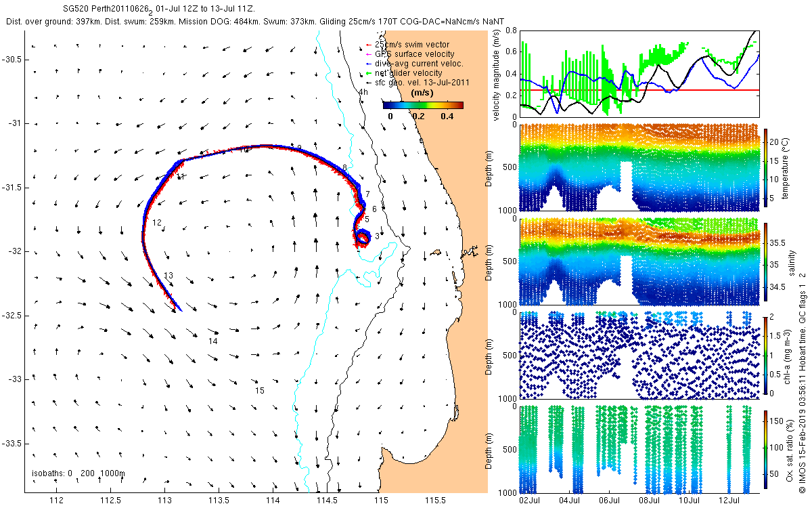Click the Ox. sat. ratio colorbar
812x508 pixels.
[766, 448]
